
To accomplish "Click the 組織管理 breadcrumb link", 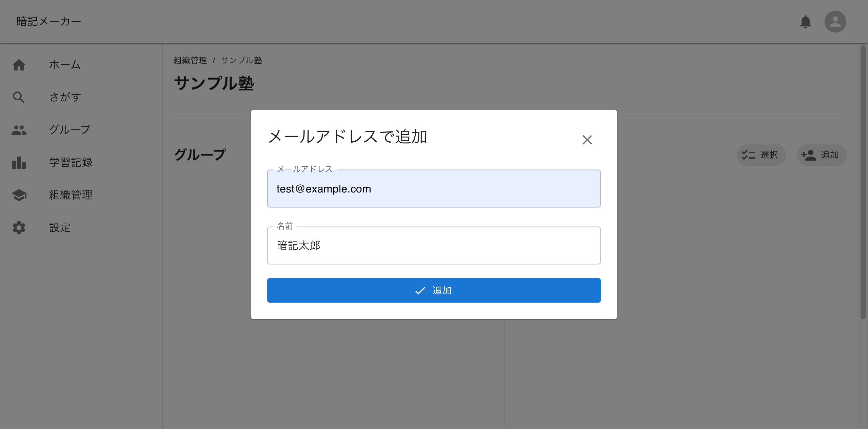I will (x=190, y=60).
